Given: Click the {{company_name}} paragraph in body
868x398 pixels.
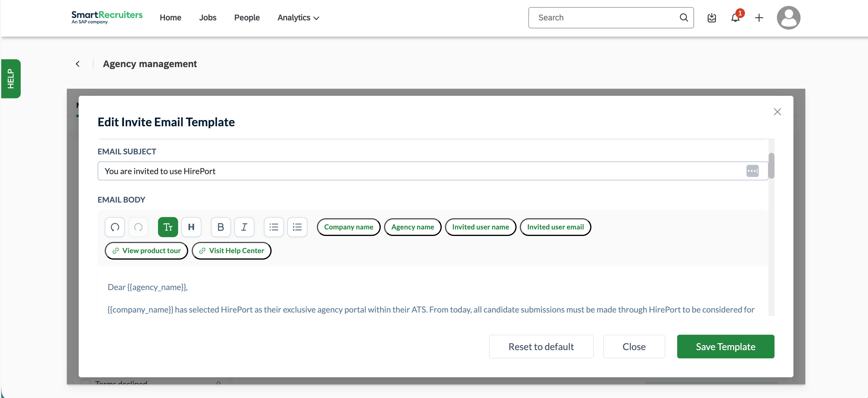Looking at the screenshot, I should [x=431, y=310].
